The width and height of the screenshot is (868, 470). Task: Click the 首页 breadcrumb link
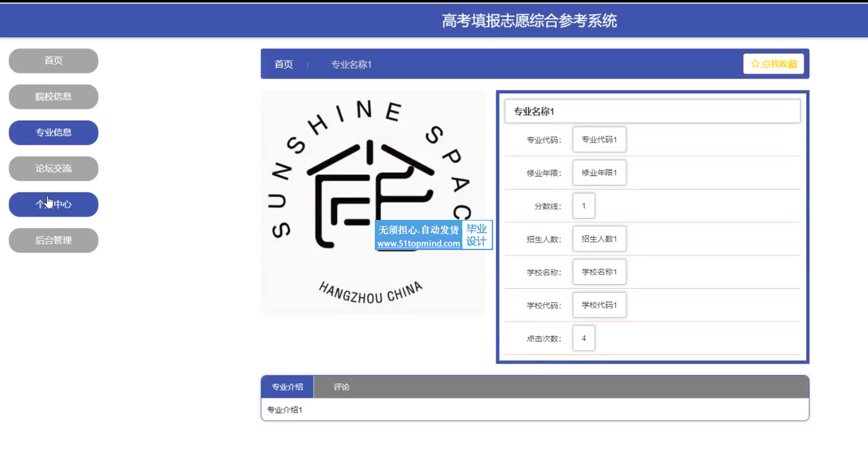(284, 64)
